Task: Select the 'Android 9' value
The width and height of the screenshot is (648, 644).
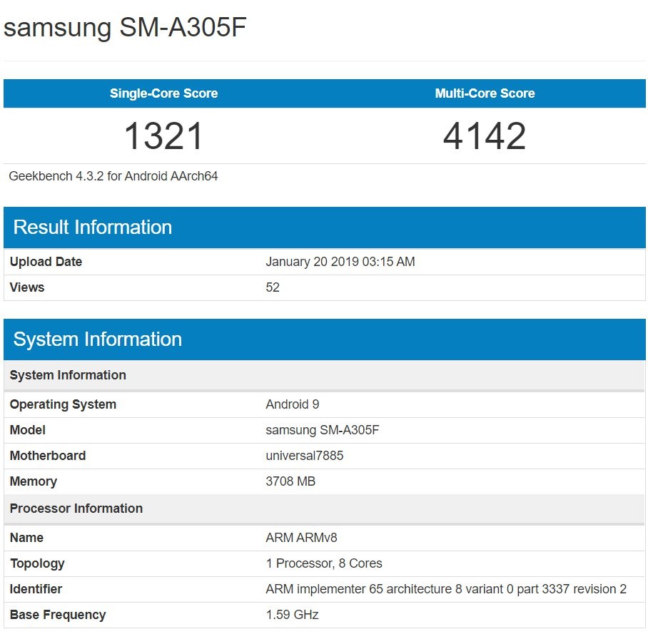Action: click(x=293, y=404)
